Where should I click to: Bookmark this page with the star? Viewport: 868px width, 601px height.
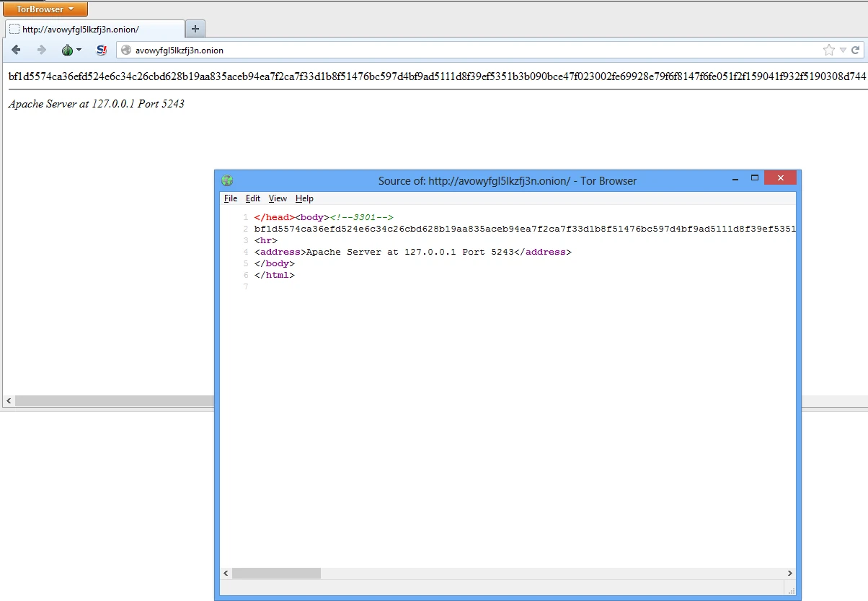pos(829,51)
